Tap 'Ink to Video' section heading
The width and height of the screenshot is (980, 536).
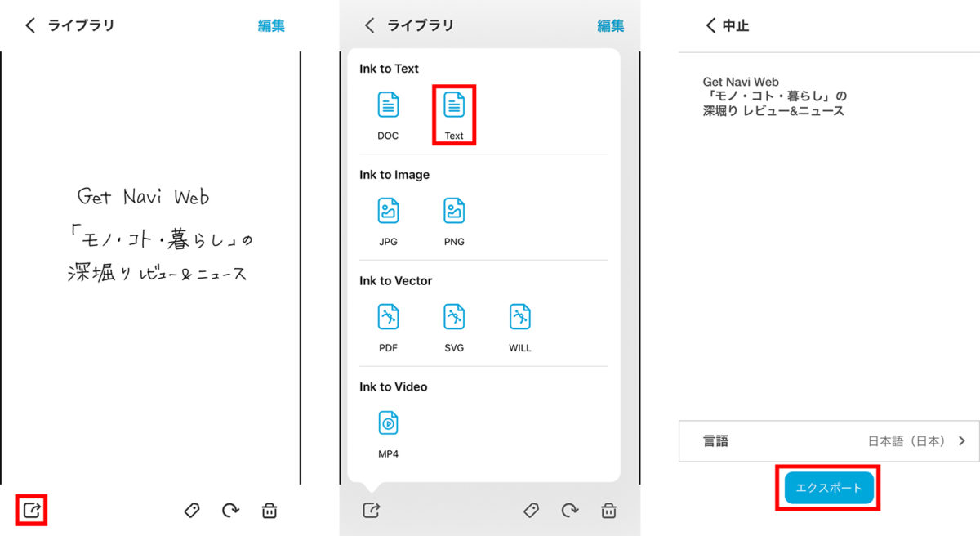(394, 386)
